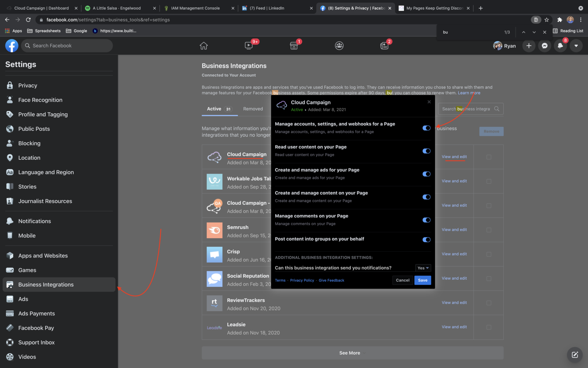The image size is (588, 368).
Task: Open the Marketplace icon
Action: (x=294, y=46)
